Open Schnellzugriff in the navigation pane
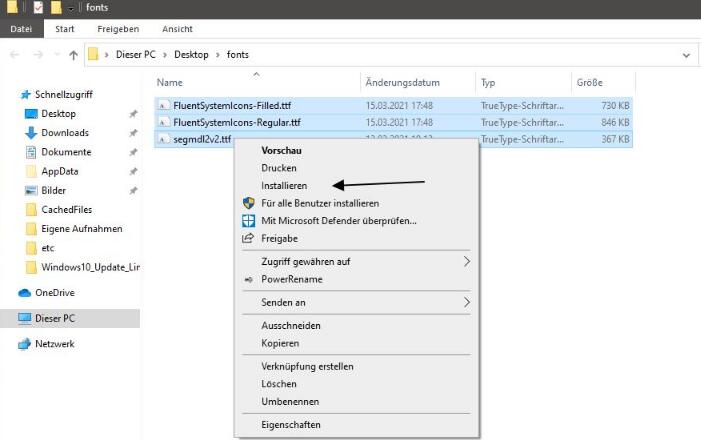 tap(63, 95)
